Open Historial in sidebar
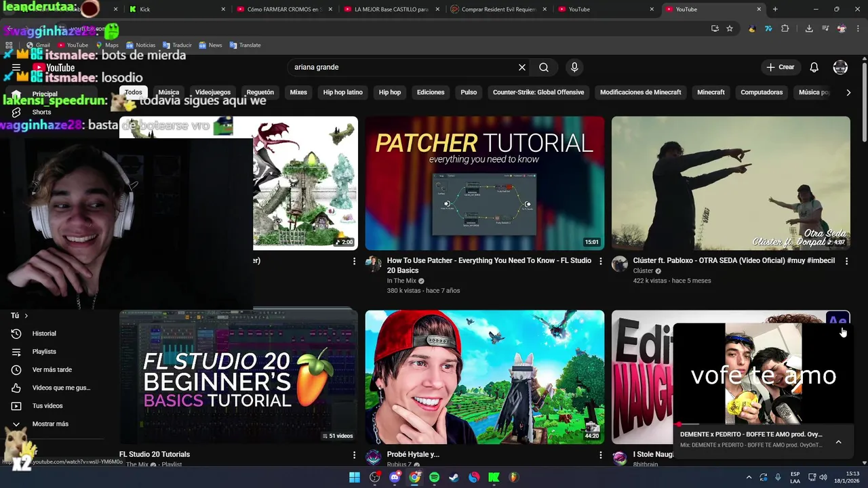Viewport: 868px width, 488px height. pos(44,333)
